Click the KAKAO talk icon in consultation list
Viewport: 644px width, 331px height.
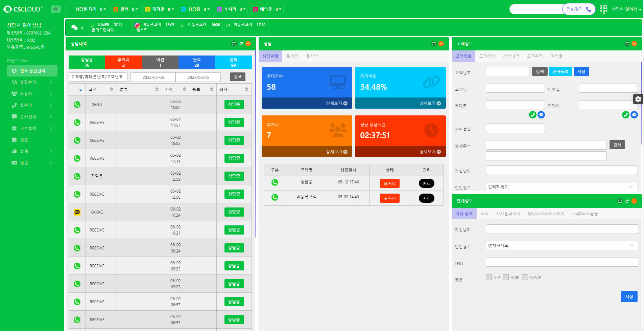(77, 212)
